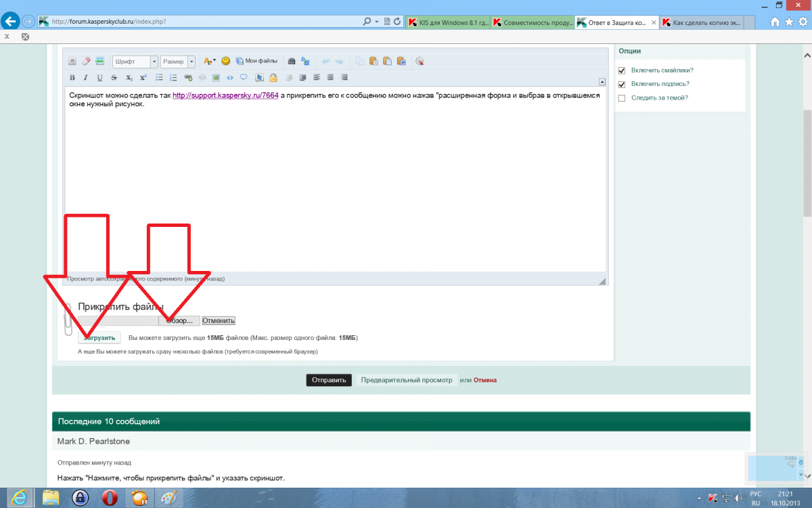Enable the 'Следить за темой?' checkbox
812x508 pixels.
[x=622, y=98]
